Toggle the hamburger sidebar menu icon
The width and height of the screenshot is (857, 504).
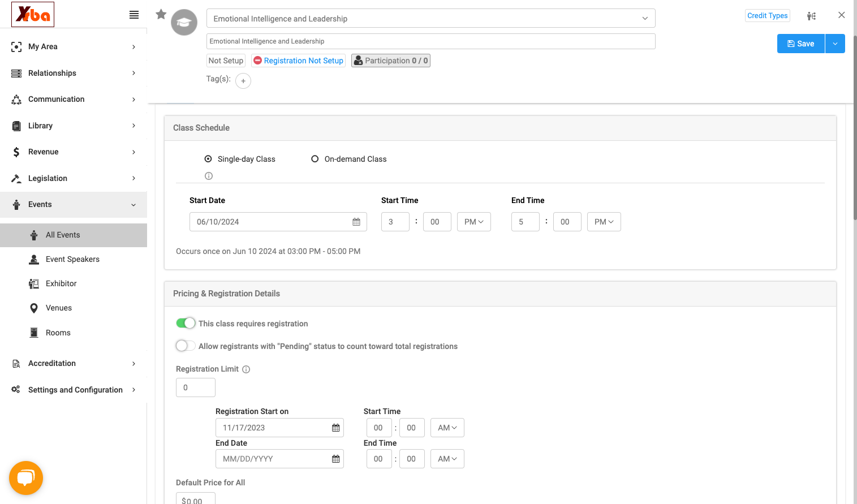tap(134, 15)
